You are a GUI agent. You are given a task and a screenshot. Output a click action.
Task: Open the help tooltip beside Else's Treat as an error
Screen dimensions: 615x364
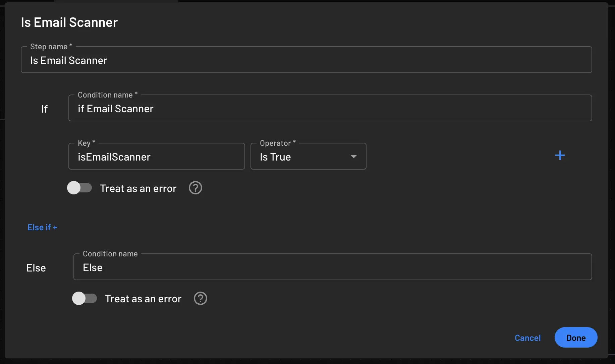point(200,298)
